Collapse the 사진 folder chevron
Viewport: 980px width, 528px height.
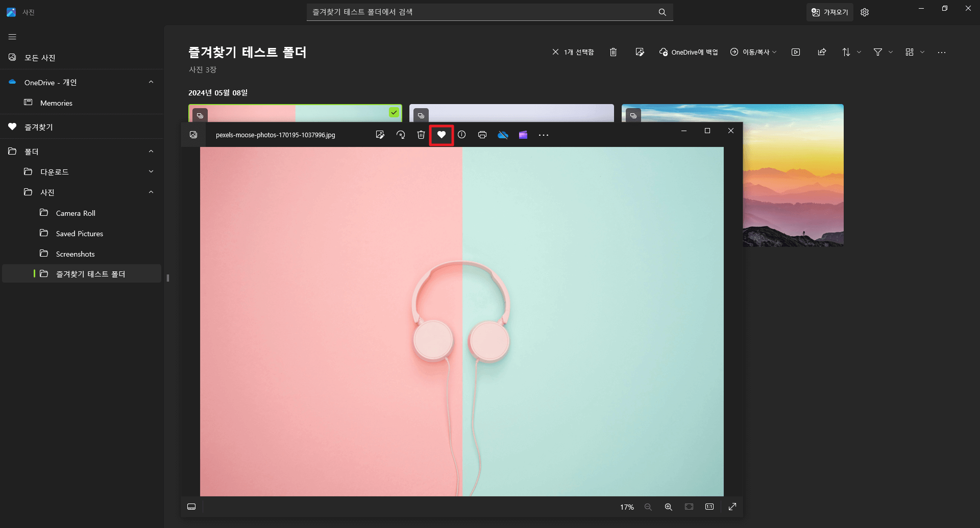(151, 192)
